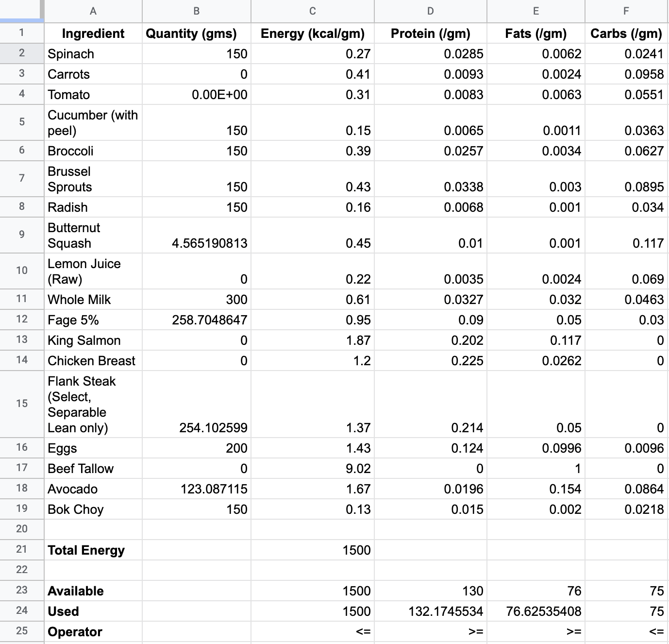Image resolution: width=669 pixels, height=644 pixels.
Task: Select the Eggs cell
Action: click(x=93, y=448)
